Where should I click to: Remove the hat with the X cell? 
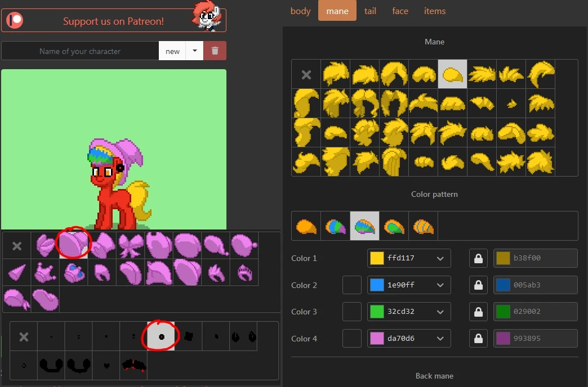(17, 246)
